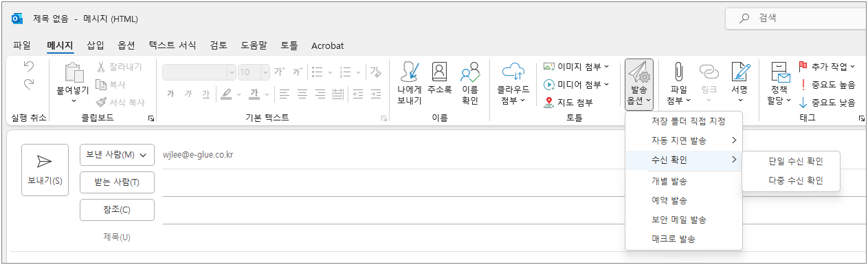
Task: Open the 보낸 사람(M) dropdown
Action: pyautogui.click(x=117, y=155)
